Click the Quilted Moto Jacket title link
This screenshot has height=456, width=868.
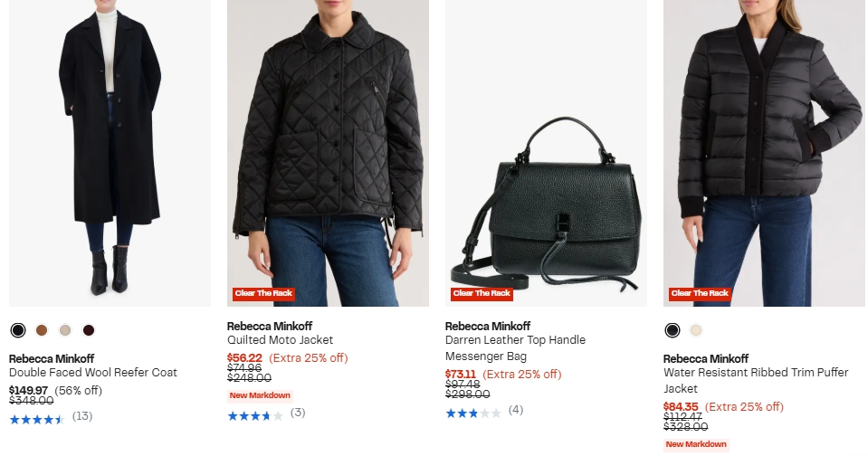(280, 340)
